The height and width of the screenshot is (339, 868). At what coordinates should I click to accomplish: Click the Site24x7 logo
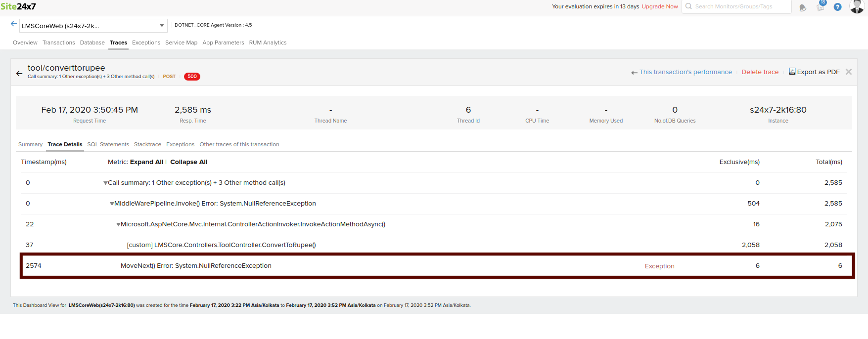click(18, 6)
